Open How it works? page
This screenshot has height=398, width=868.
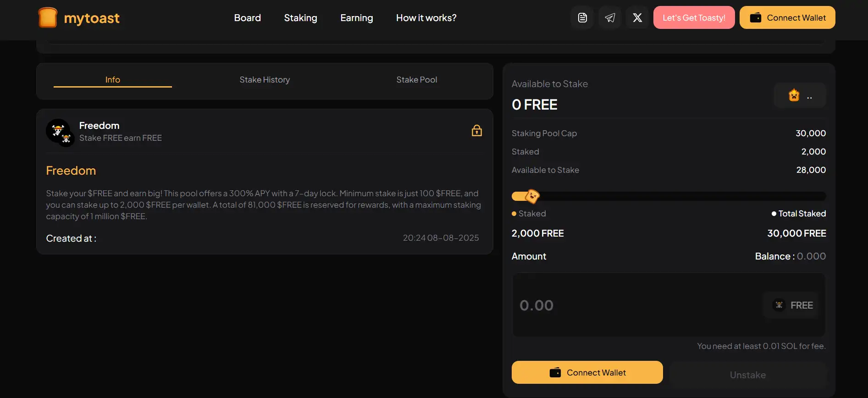pyautogui.click(x=426, y=18)
